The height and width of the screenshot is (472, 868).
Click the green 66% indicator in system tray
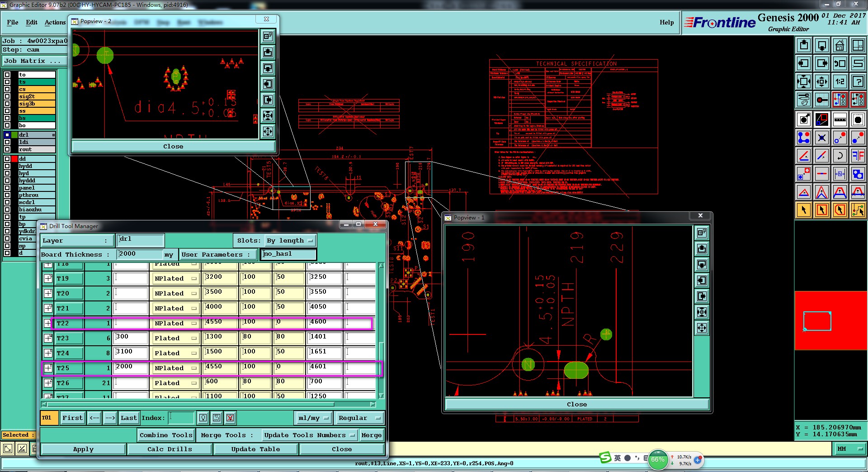pos(658,460)
